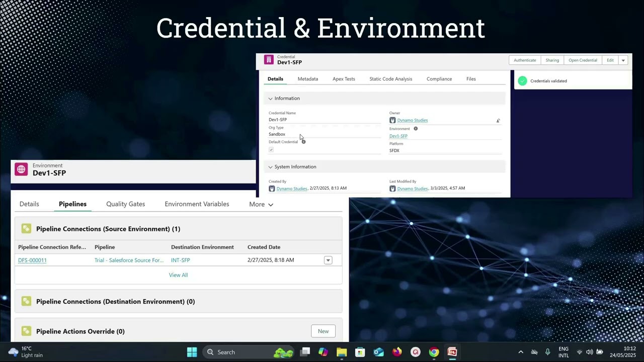Screen dimensions: 644x362
Task: Click New in Pipeline Actions Override
Action: [323, 331]
